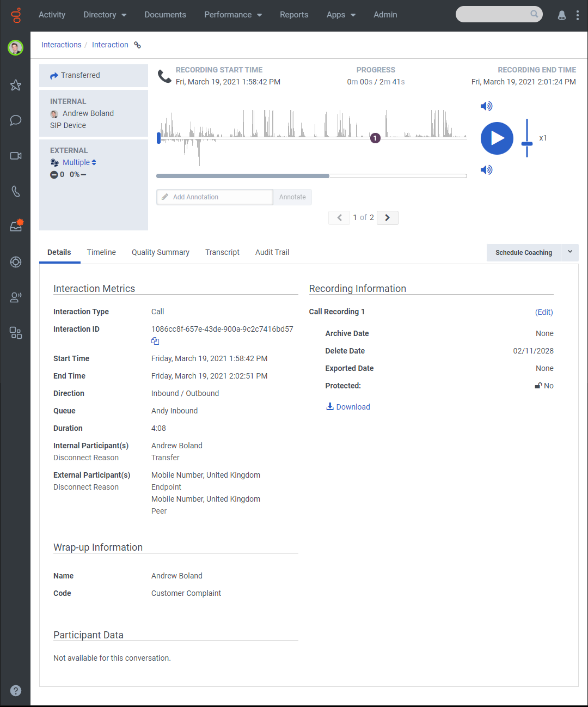Open the video camera icon in sidebar
The height and width of the screenshot is (707, 588).
[16, 156]
